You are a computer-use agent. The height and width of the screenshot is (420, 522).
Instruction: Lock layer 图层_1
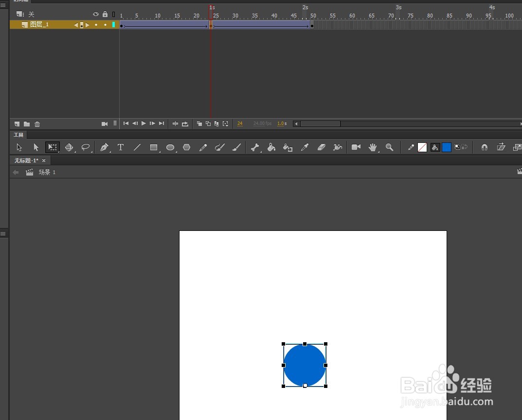(105, 24)
